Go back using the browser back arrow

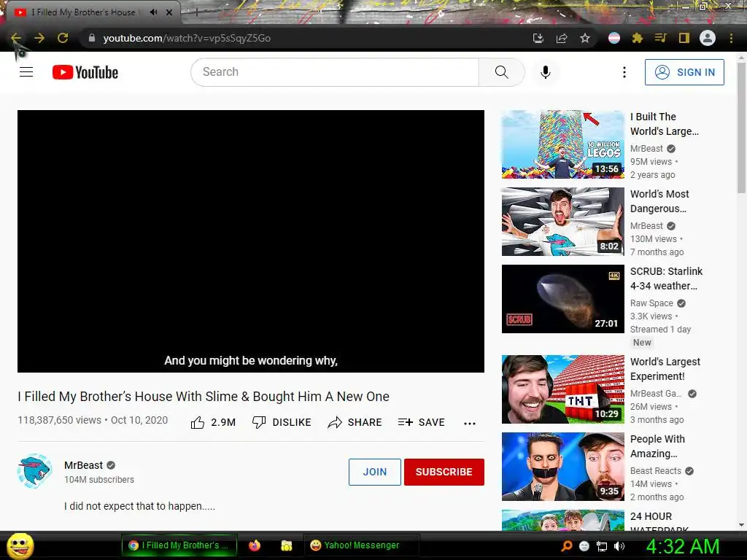[16, 38]
